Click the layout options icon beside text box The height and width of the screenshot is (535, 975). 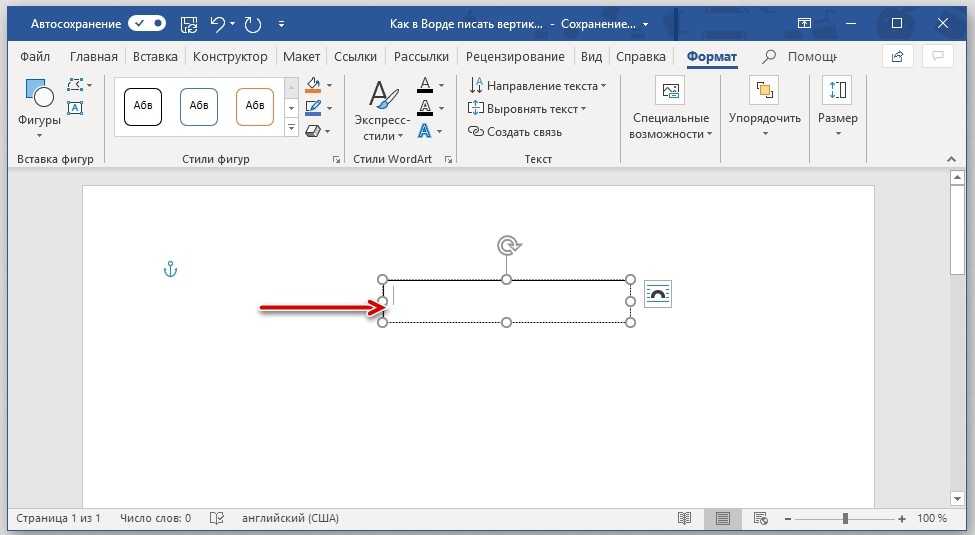pyautogui.click(x=657, y=293)
